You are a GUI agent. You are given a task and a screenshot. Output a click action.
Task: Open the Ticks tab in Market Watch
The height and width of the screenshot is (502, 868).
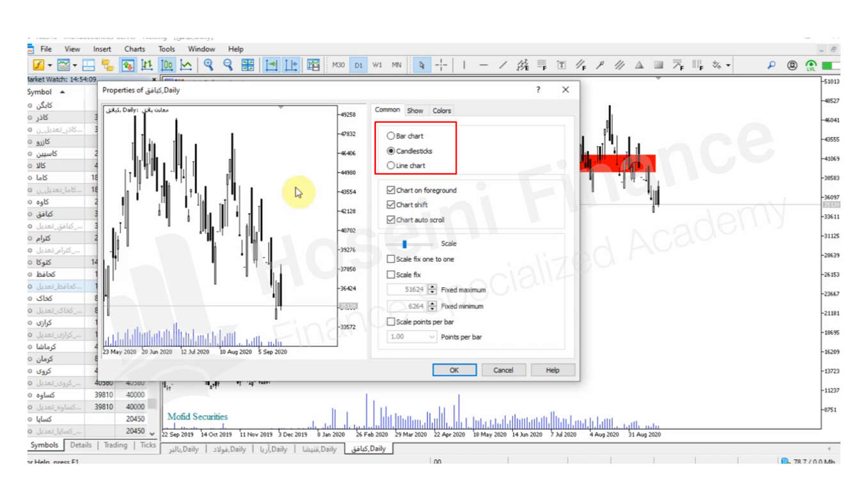148,445
